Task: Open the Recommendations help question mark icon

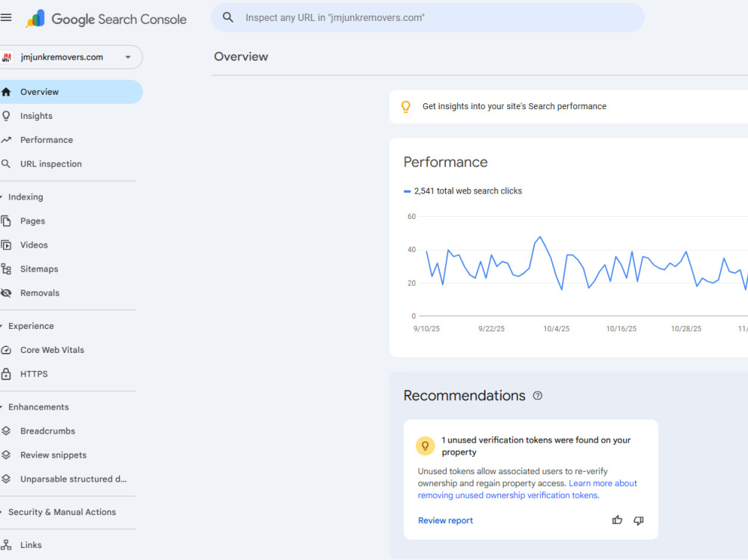Action: (x=538, y=396)
